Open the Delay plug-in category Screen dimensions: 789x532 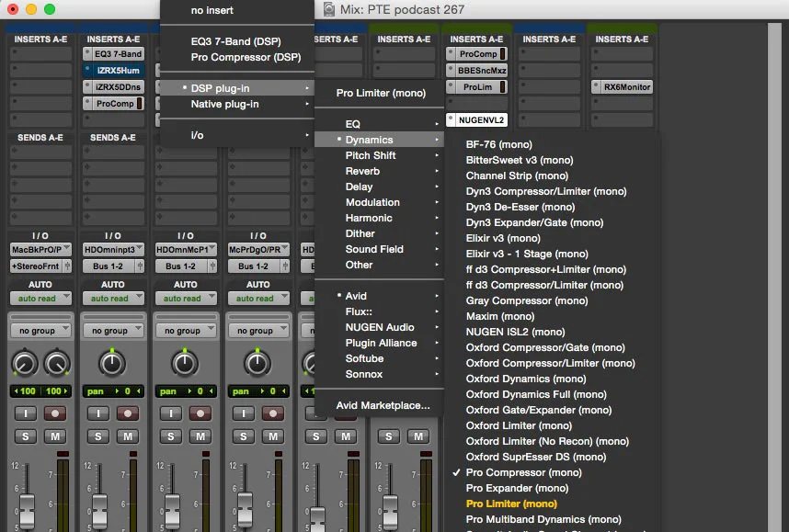tap(380, 187)
